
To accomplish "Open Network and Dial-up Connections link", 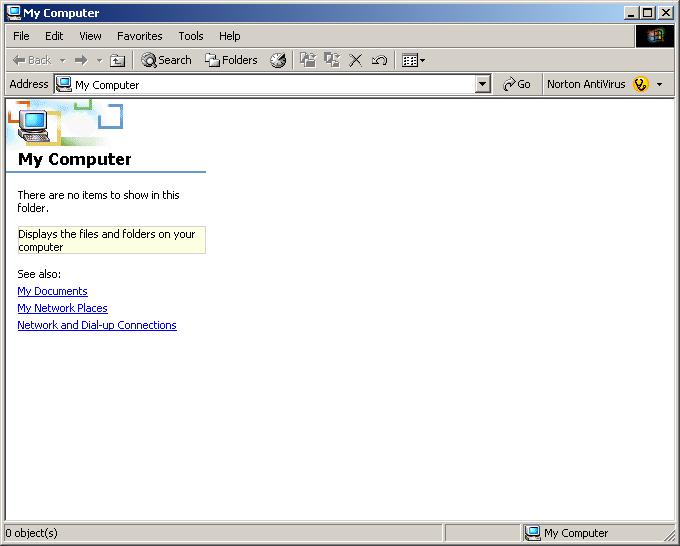I will coord(97,325).
